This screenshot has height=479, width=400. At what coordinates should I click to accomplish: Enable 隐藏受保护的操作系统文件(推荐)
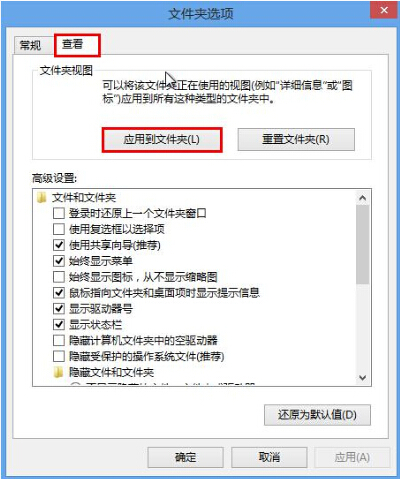click(59, 356)
